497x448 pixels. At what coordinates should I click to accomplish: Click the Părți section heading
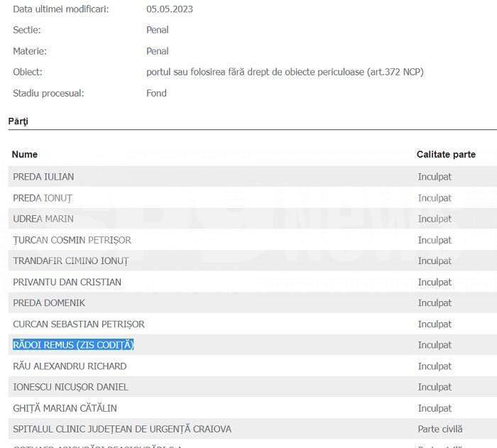coord(18,121)
